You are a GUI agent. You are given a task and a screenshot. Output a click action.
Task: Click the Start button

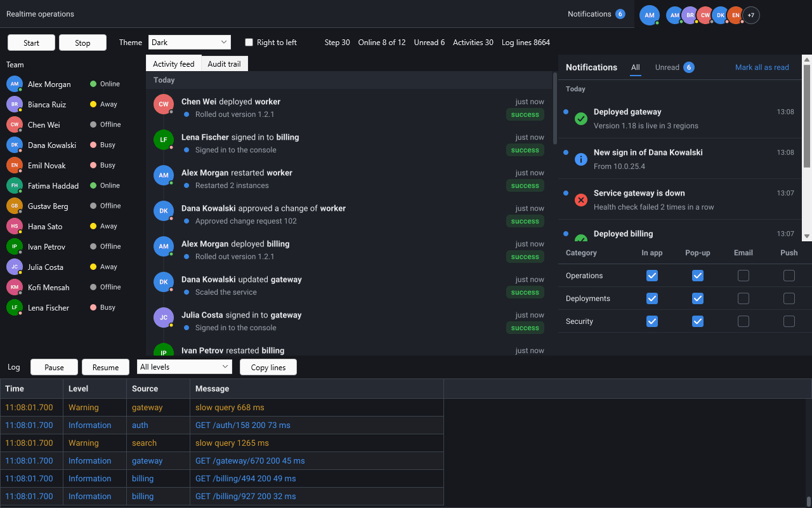(31, 43)
